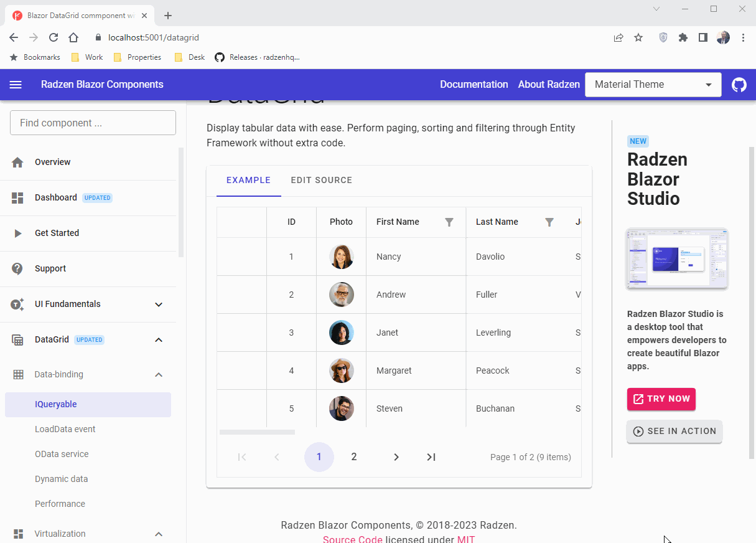Open the tab search chevron in title bar

(656, 9)
